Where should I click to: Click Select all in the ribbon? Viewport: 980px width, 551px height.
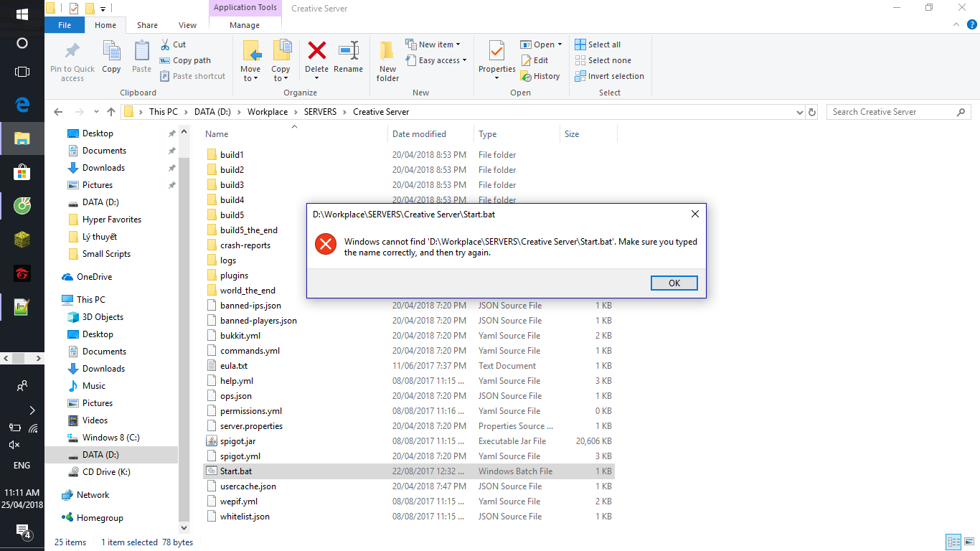point(598,44)
